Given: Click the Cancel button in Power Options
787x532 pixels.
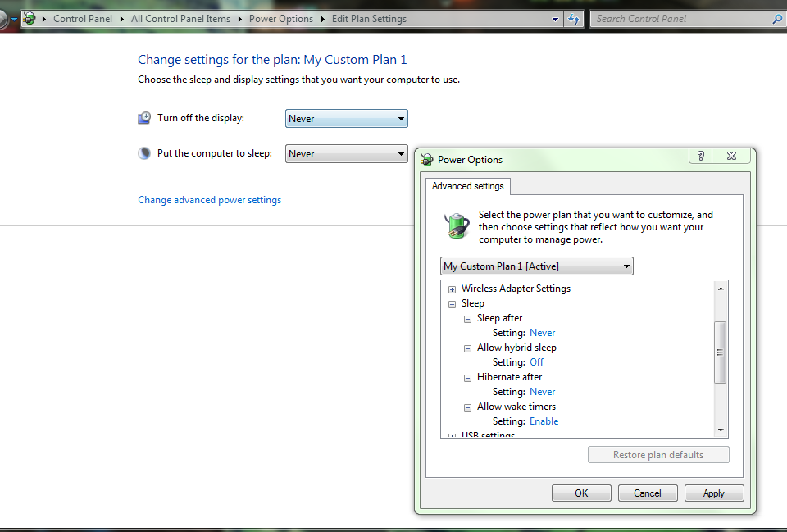Looking at the screenshot, I should tap(648, 493).
